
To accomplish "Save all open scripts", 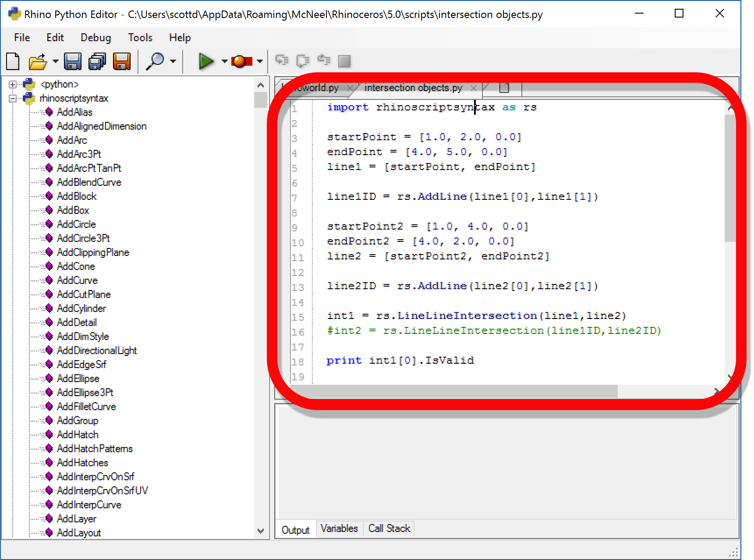I will (x=96, y=61).
